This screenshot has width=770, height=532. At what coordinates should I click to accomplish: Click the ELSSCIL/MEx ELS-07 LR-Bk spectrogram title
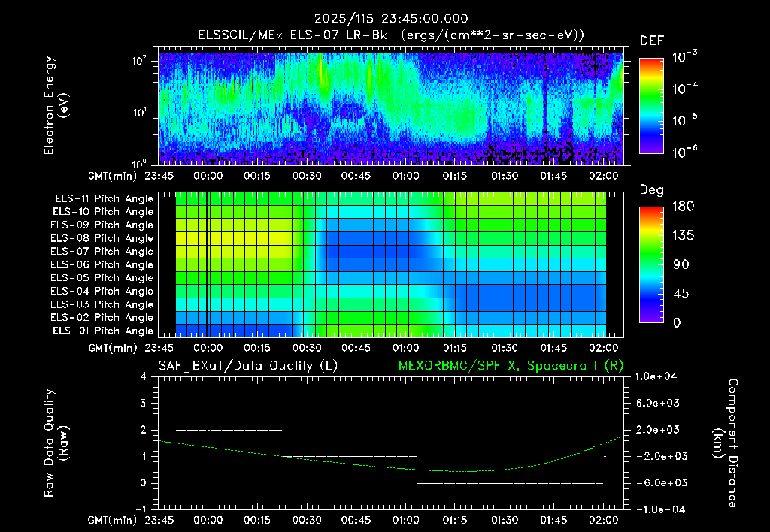click(391, 35)
